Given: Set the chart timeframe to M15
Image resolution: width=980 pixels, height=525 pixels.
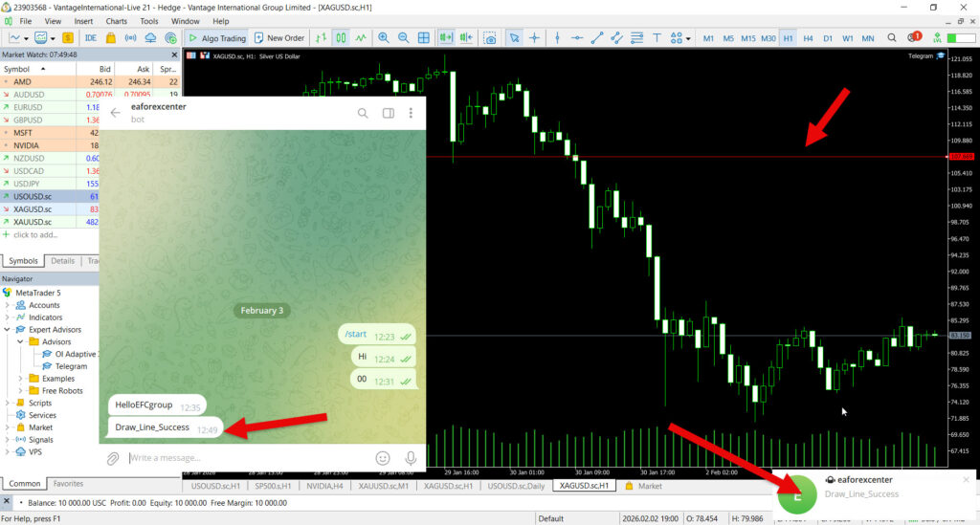Looking at the screenshot, I should click(747, 38).
